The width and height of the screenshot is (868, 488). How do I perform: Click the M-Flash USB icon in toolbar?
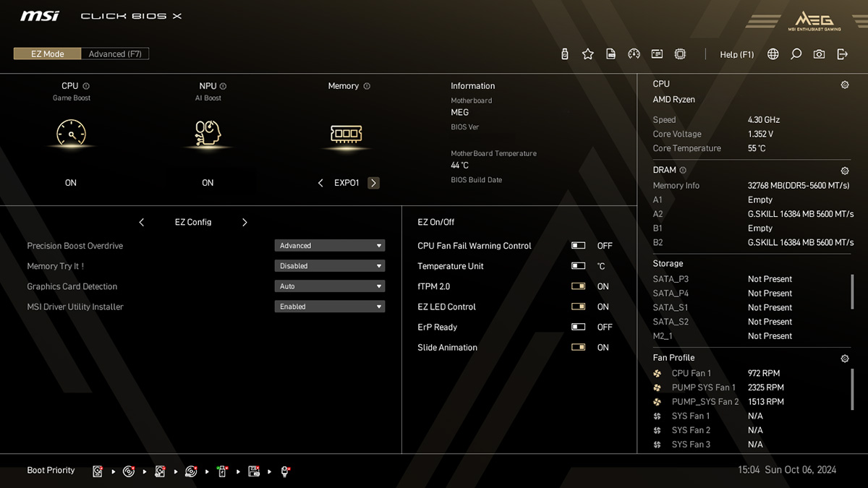pos(565,53)
